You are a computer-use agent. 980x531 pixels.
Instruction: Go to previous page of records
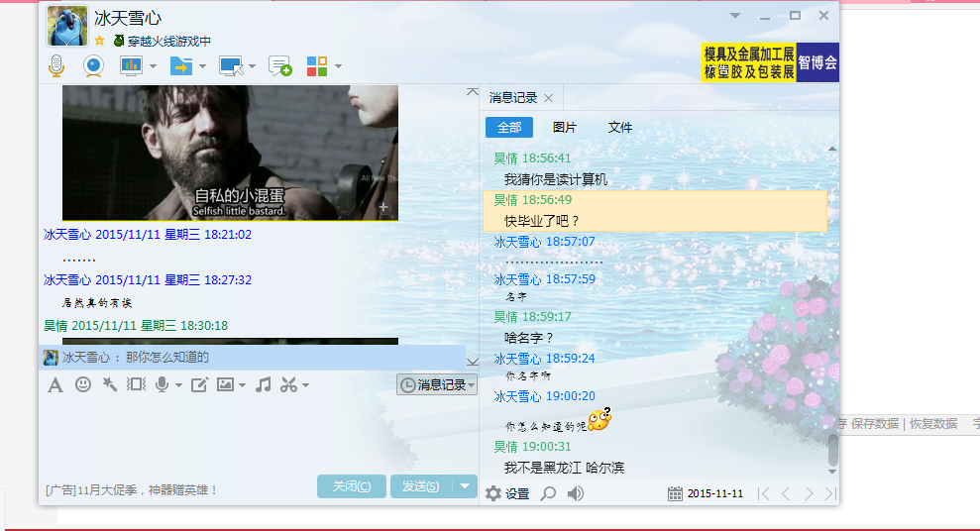[786, 493]
